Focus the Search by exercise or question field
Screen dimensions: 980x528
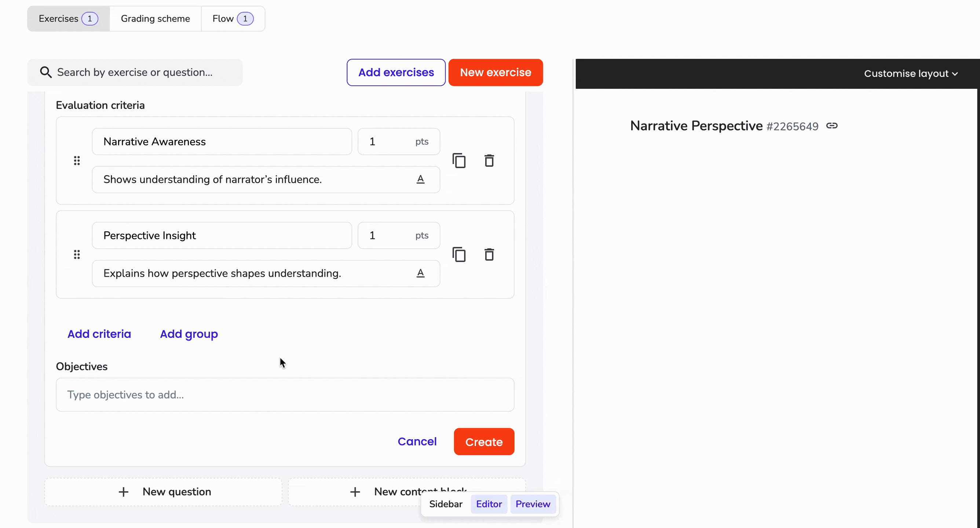[135, 72]
